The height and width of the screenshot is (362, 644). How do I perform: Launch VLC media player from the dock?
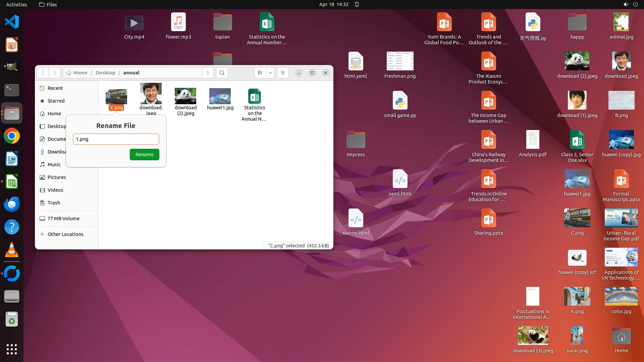point(12,250)
